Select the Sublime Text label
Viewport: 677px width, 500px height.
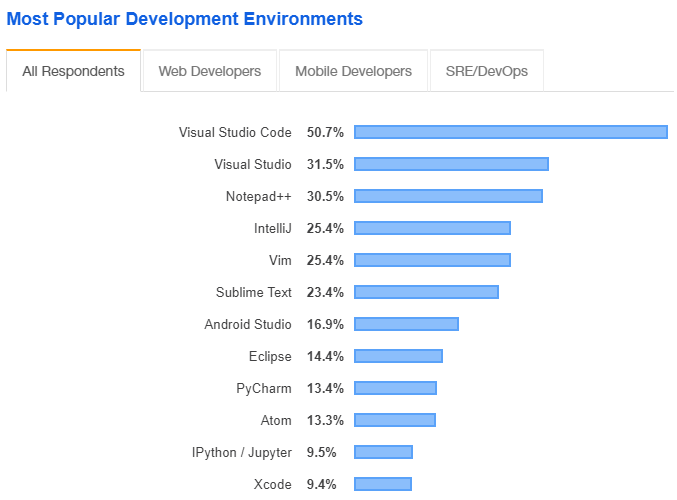coord(254,292)
